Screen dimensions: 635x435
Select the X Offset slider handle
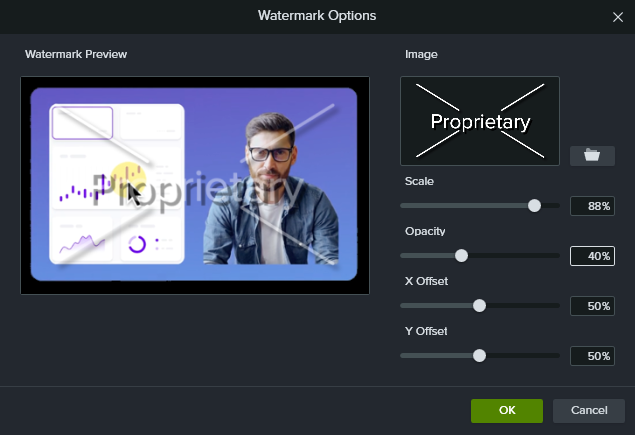point(479,305)
